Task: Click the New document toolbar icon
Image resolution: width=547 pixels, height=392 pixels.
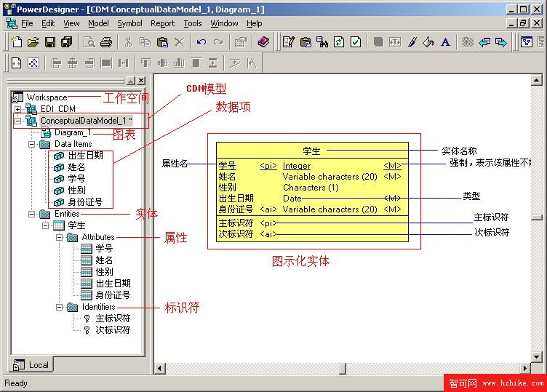Action: 17,42
